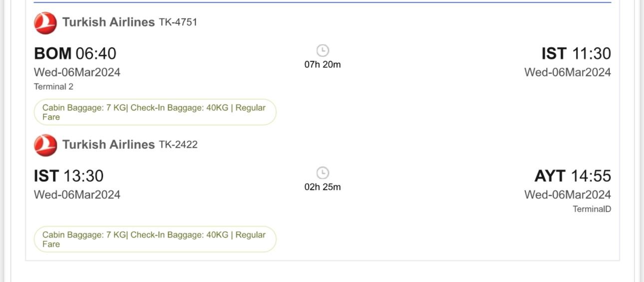This screenshot has height=282, width=644.
Task: Click the IST 13:30 departure time
Action: click(68, 176)
